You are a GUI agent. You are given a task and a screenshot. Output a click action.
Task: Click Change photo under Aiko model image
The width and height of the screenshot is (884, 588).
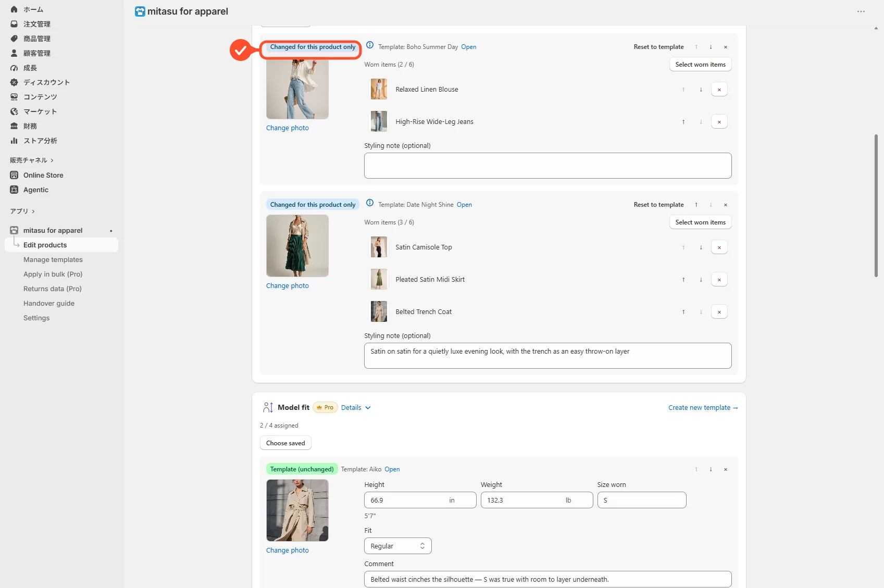coord(288,551)
